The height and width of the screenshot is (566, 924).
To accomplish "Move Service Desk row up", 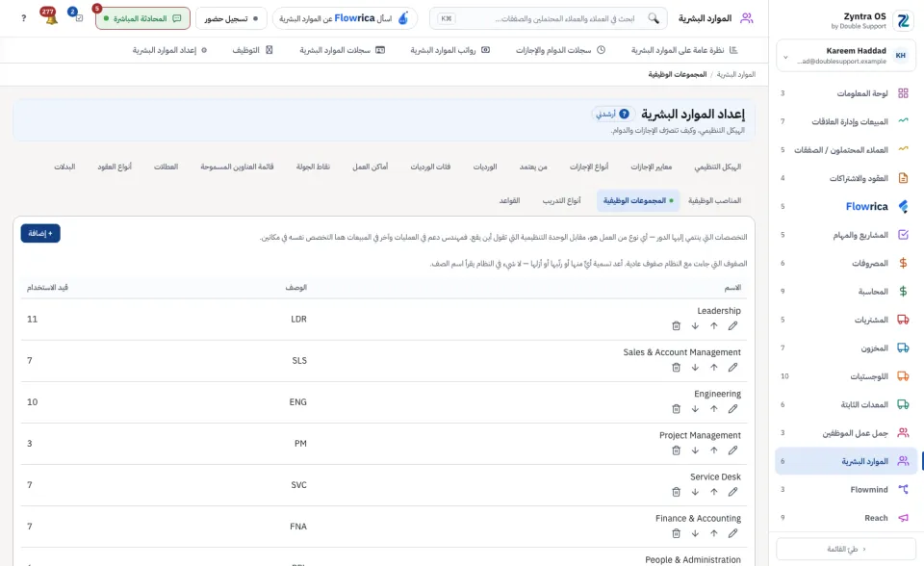I will [x=713, y=492].
